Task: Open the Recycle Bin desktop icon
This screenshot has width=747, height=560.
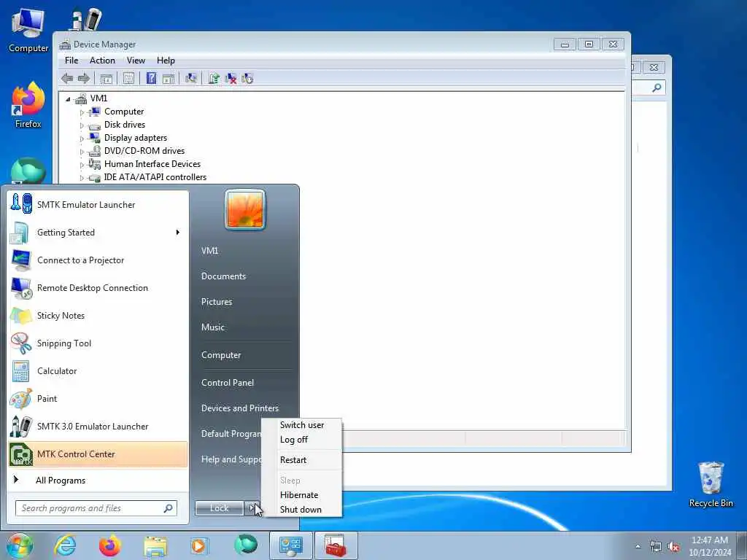Action: coord(711,484)
